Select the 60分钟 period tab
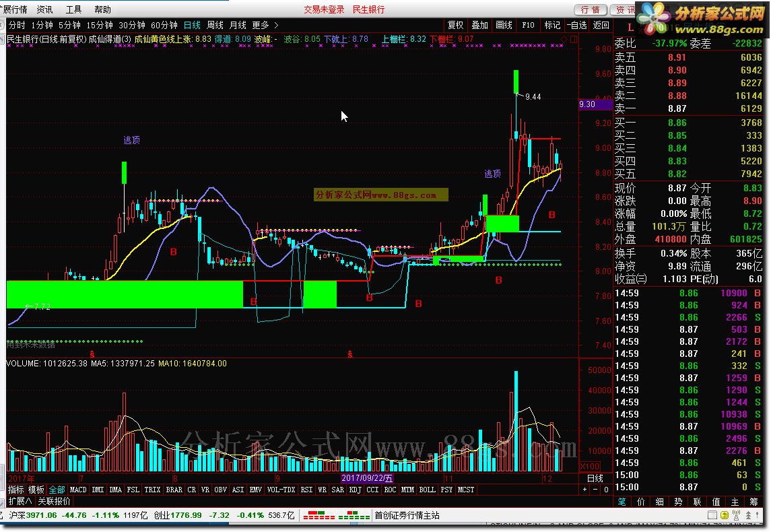This screenshot has width=771, height=532. [164, 25]
